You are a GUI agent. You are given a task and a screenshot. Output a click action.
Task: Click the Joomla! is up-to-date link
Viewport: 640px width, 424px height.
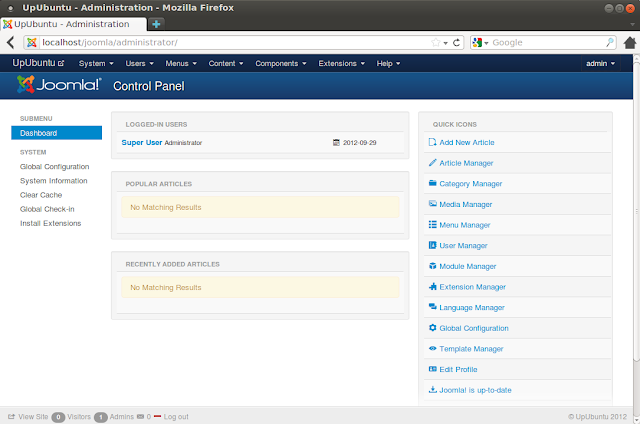(x=475, y=390)
